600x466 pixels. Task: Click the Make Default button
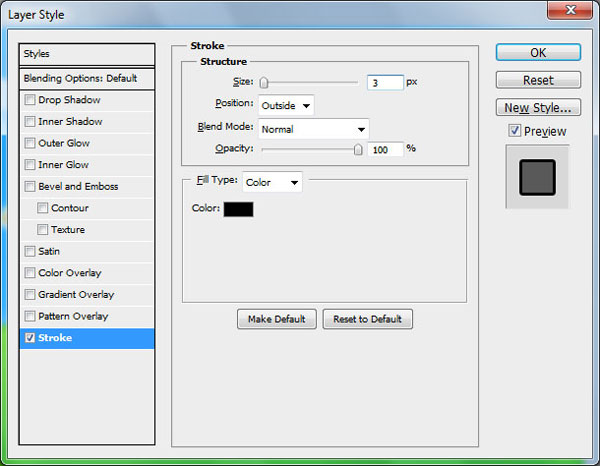point(277,319)
